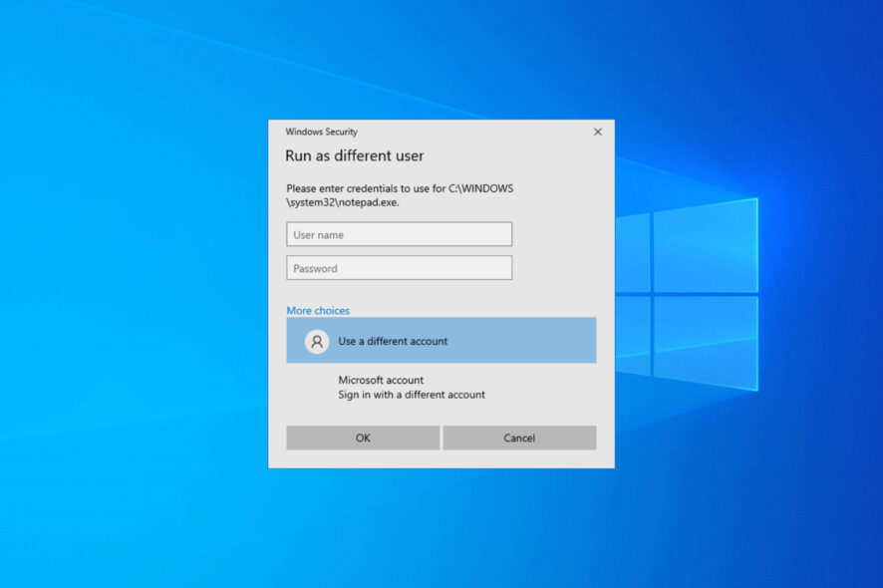Click blank dialog area below the OK button

click(x=363, y=458)
